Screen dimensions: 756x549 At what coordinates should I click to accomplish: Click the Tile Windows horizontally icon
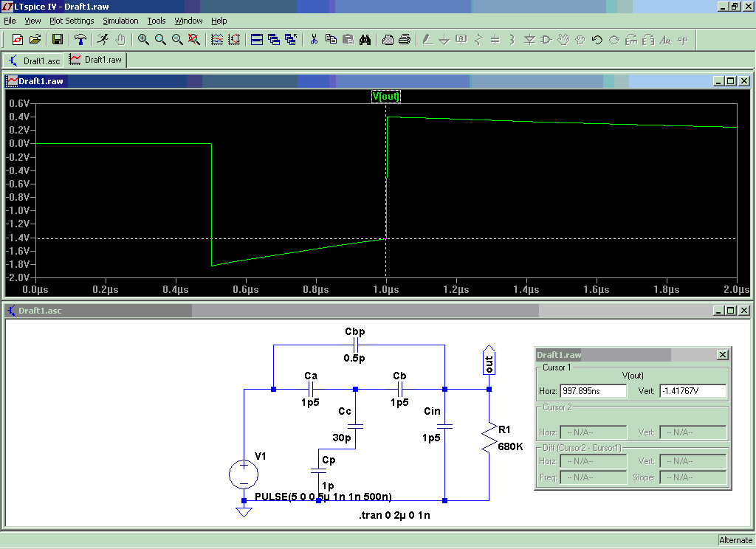[x=256, y=39]
